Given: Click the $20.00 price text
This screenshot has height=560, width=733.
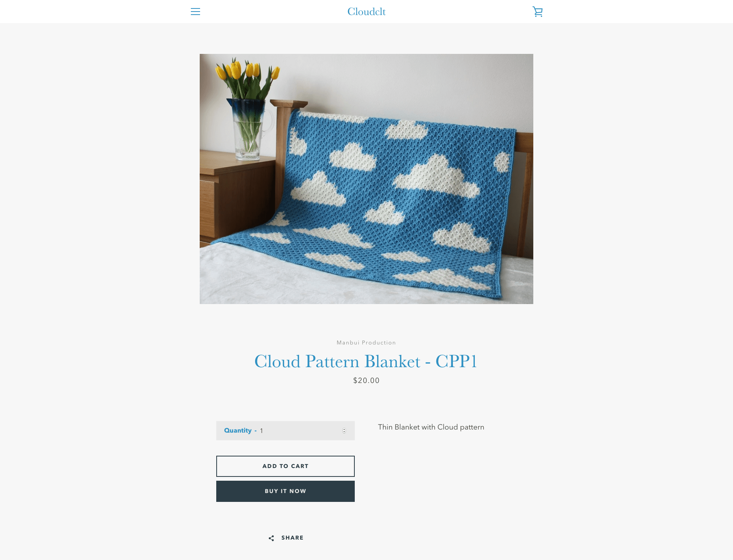Looking at the screenshot, I should tap(366, 380).
